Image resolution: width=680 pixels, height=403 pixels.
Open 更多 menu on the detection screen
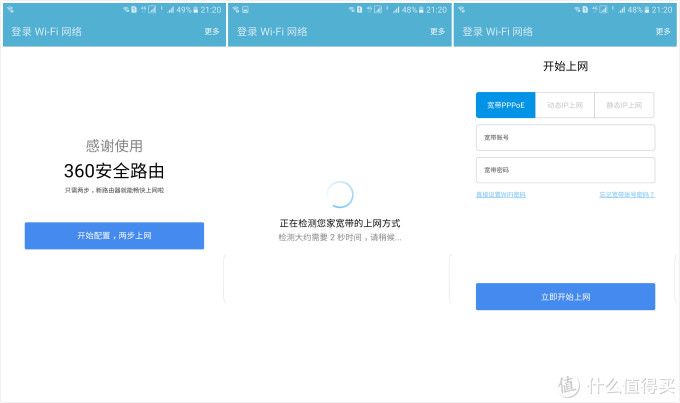pyautogui.click(x=437, y=31)
